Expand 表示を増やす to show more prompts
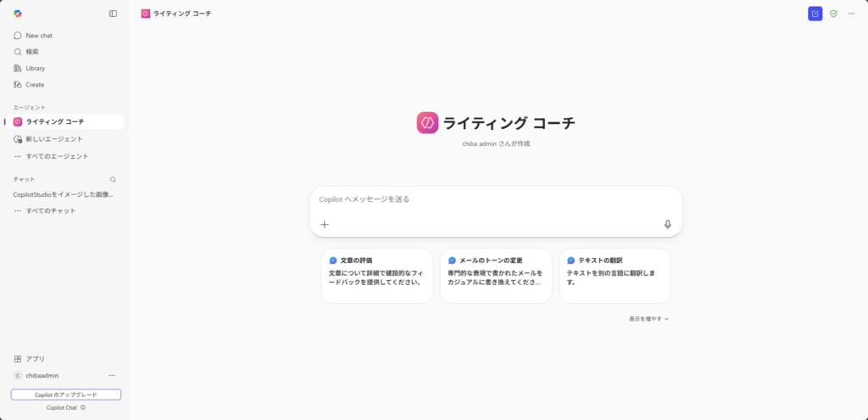The width and height of the screenshot is (868, 420). pos(648,319)
